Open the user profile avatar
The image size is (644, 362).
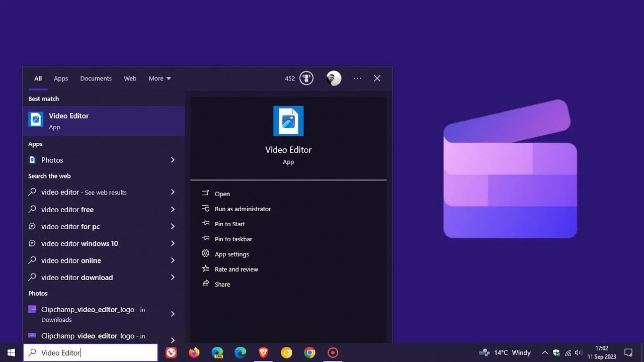(x=334, y=78)
